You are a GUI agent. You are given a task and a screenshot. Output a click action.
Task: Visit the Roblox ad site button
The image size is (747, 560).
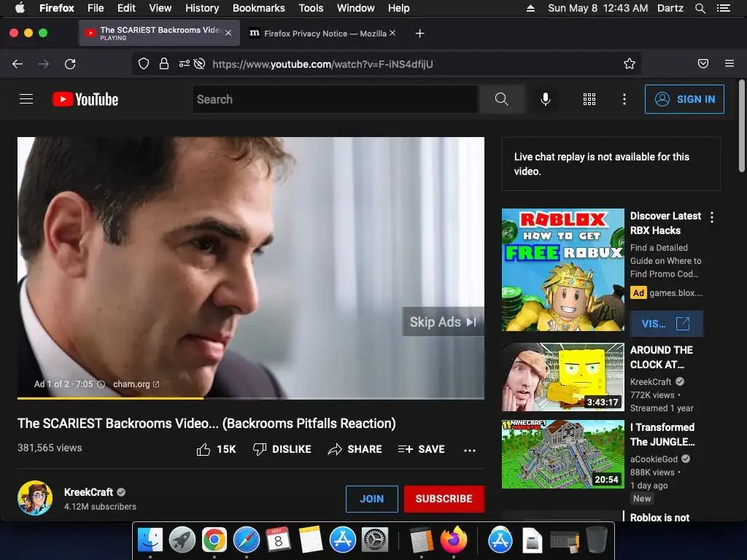pyautogui.click(x=665, y=324)
